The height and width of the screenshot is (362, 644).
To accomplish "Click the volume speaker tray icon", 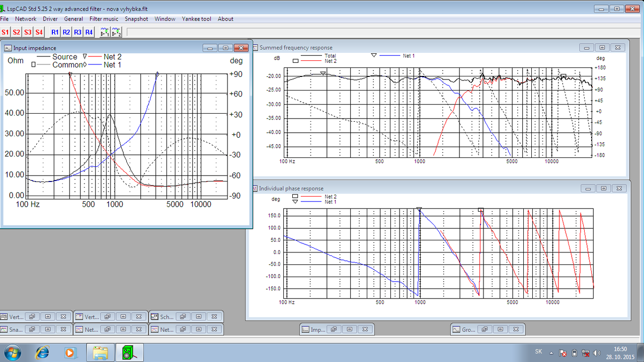I will coord(597,353).
